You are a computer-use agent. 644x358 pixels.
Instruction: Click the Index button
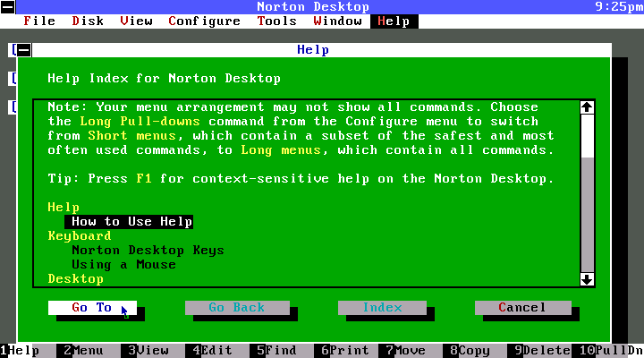tap(382, 308)
